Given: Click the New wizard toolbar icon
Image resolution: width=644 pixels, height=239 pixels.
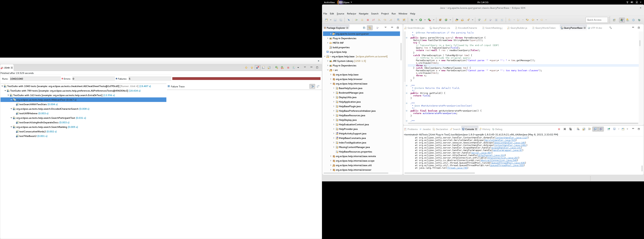Looking at the screenshot, I should coord(327,20).
